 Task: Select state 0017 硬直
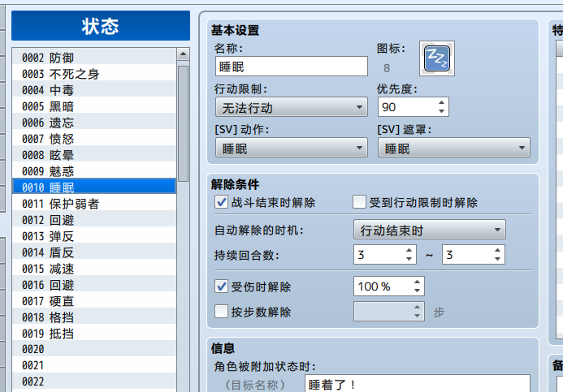94,301
